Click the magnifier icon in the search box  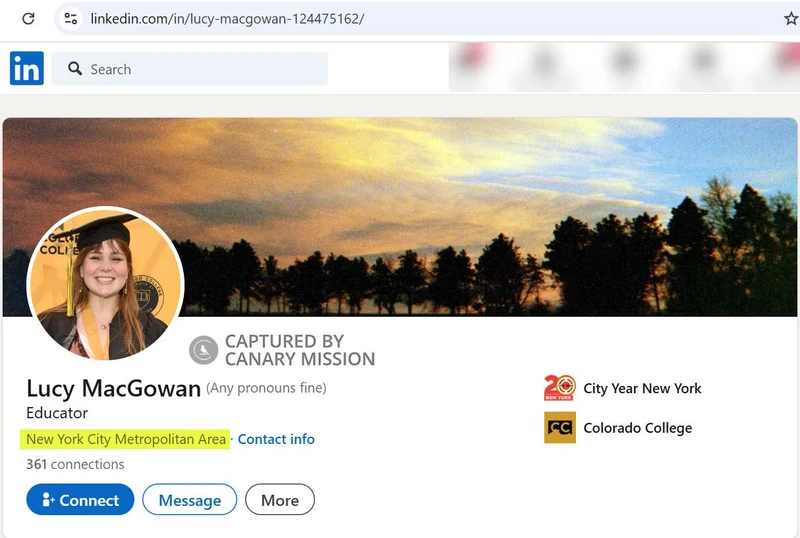pos(75,68)
